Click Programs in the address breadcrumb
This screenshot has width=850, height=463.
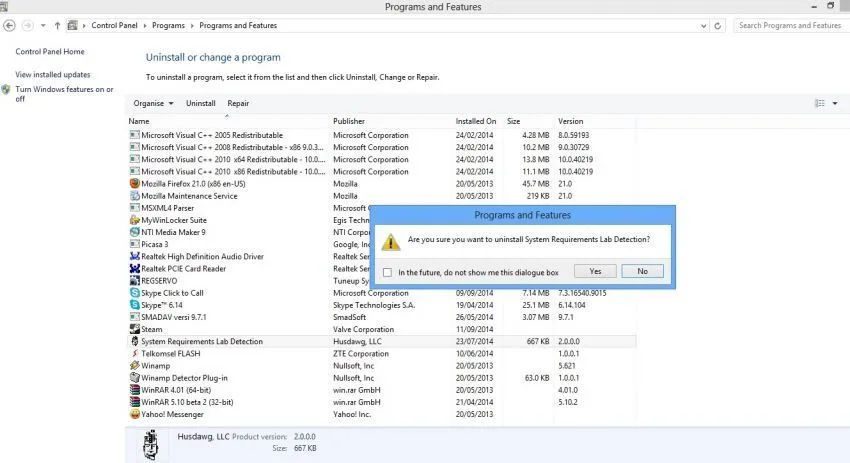point(168,25)
